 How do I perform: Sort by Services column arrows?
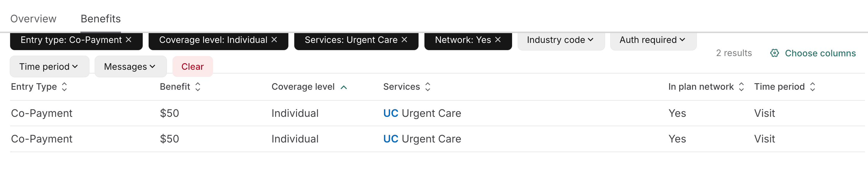tap(428, 87)
